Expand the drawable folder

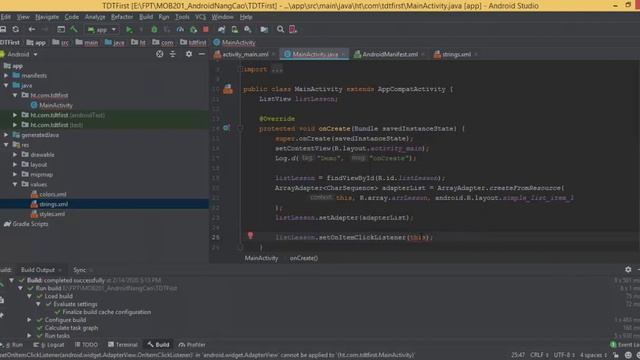tap(15, 155)
